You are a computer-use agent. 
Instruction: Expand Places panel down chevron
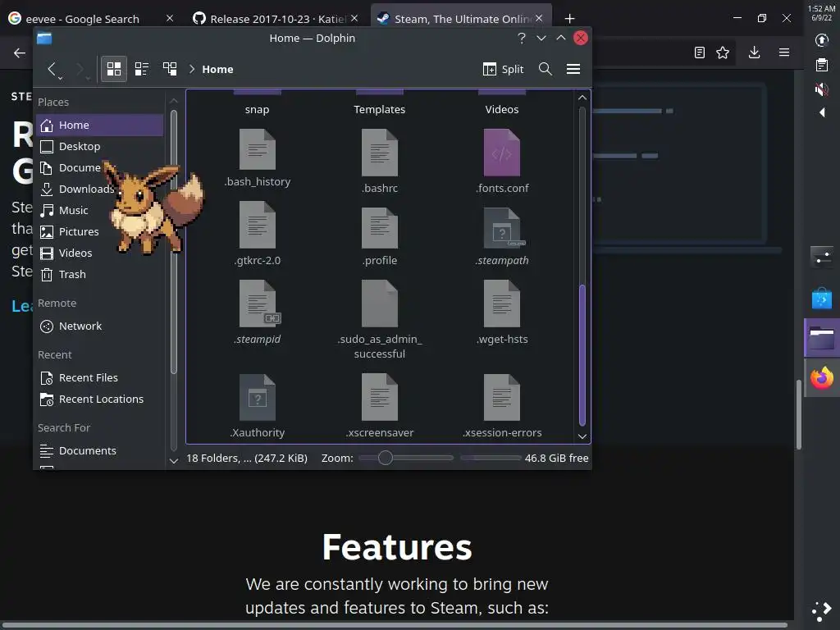[174, 461]
